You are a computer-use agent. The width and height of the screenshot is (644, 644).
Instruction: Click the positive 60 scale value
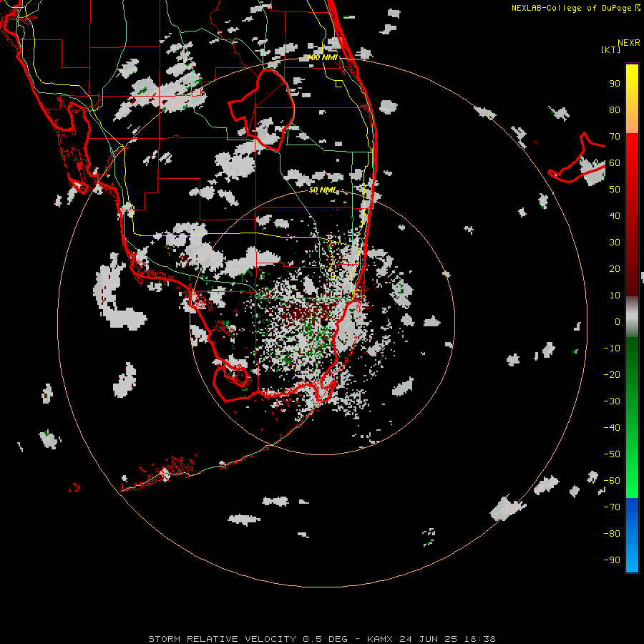click(x=615, y=162)
